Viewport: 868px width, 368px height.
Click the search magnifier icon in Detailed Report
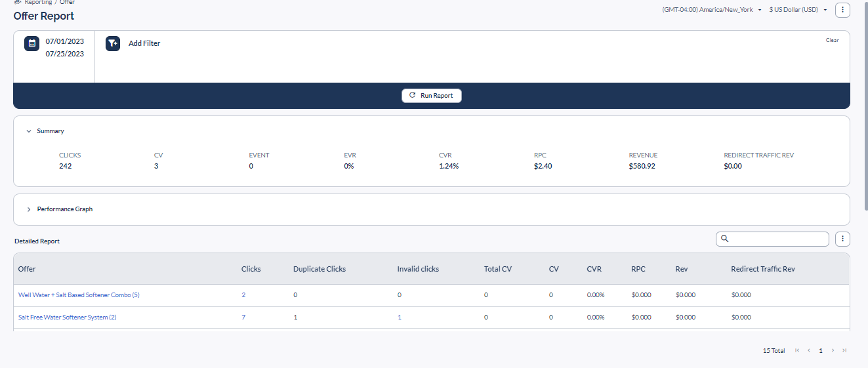click(x=725, y=239)
